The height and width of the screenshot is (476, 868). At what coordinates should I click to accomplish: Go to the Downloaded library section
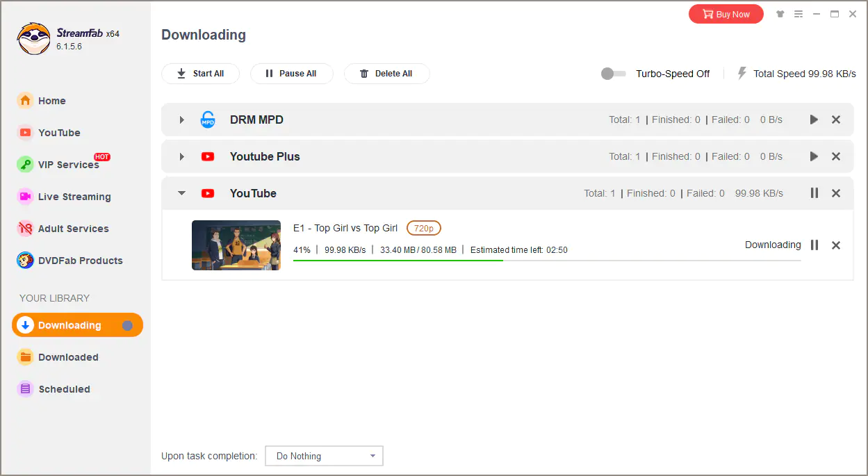click(x=68, y=357)
